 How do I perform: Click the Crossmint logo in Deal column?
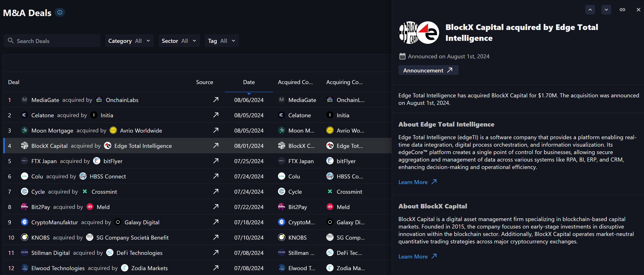[x=85, y=191]
